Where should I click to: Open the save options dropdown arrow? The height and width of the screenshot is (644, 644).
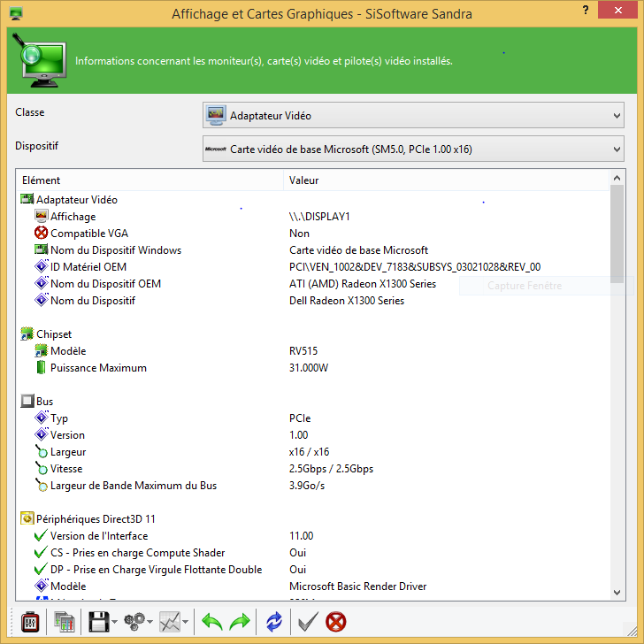click(x=114, y=622)
